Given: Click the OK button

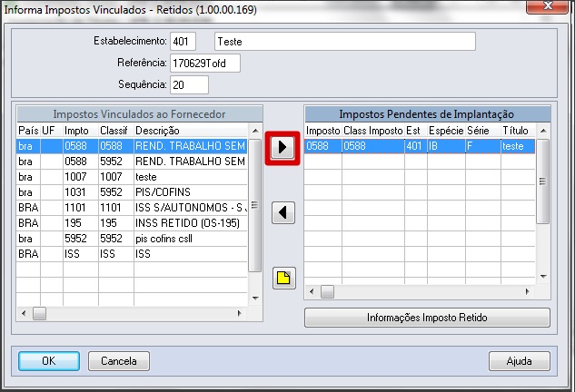Looking at the screenshot, I should [49, 361].
